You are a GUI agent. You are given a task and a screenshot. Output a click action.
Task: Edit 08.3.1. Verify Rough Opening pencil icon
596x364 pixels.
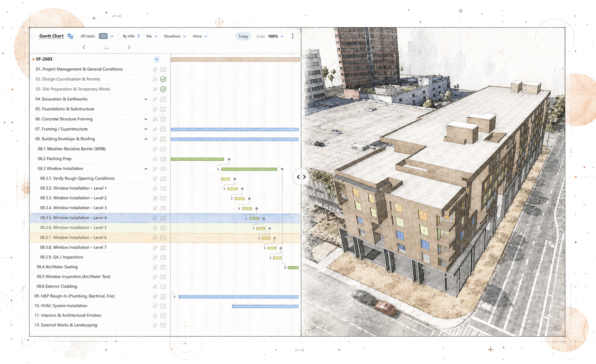click(x=155, y=179)
